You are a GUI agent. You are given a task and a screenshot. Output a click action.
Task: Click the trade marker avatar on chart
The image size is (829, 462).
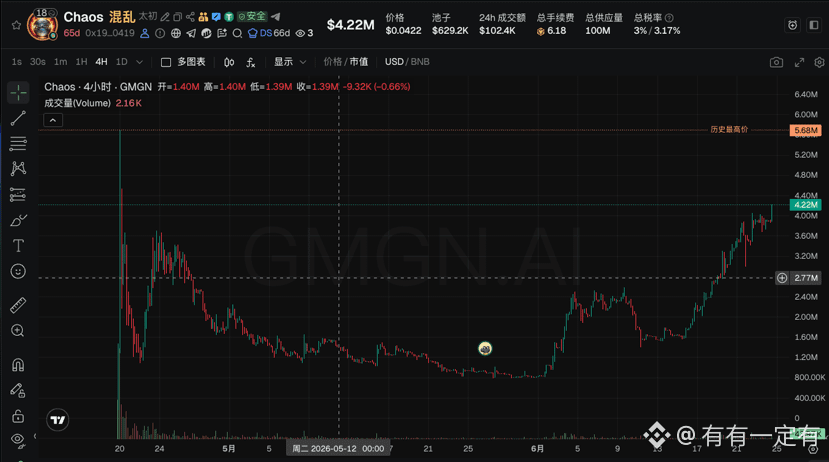[485, 349]
